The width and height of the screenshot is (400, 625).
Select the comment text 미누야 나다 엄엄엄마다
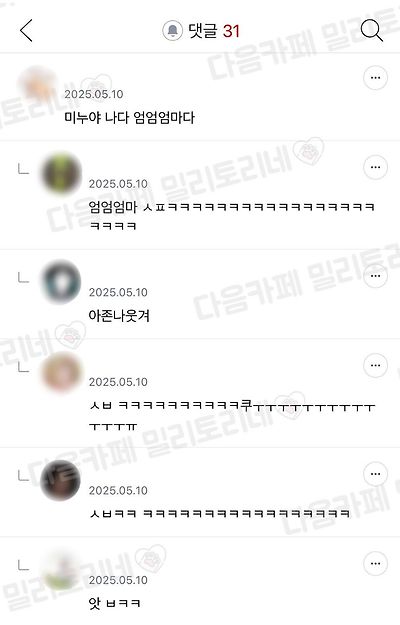129,118
